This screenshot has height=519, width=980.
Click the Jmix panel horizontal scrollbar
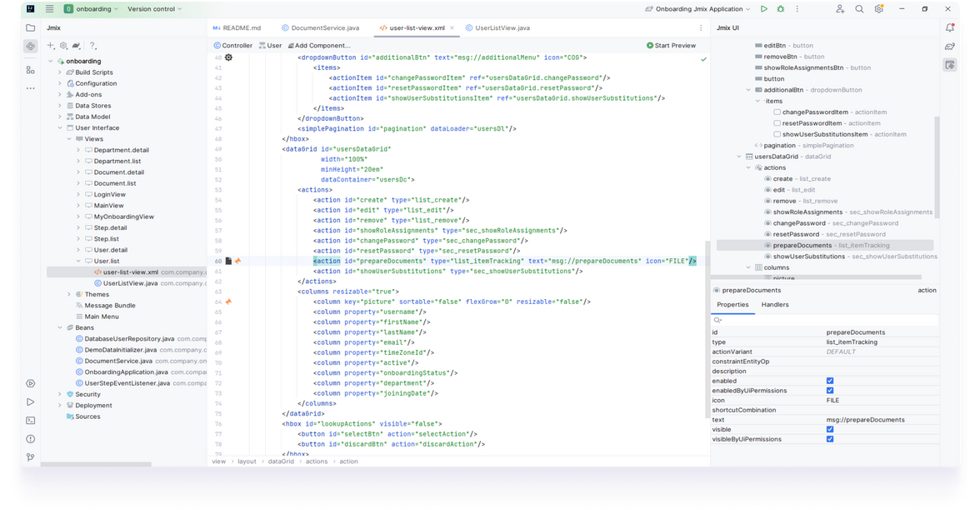pyautogui.click(x=97, y=465)
